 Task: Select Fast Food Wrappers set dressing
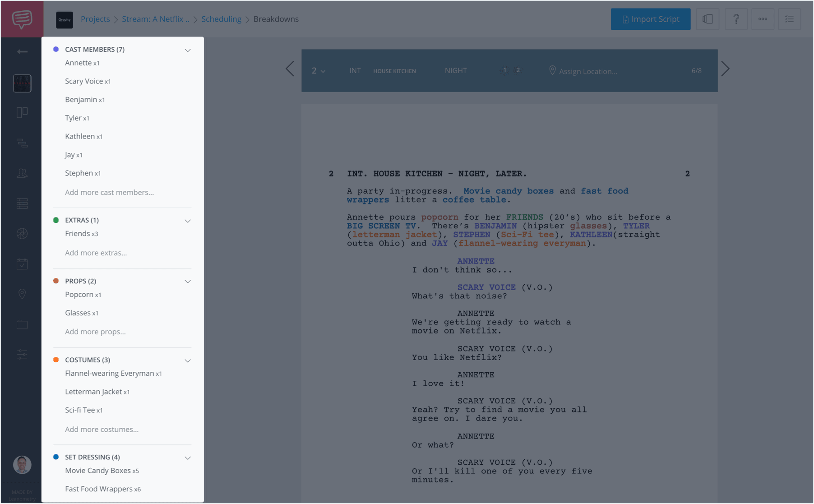coord(103,489)
